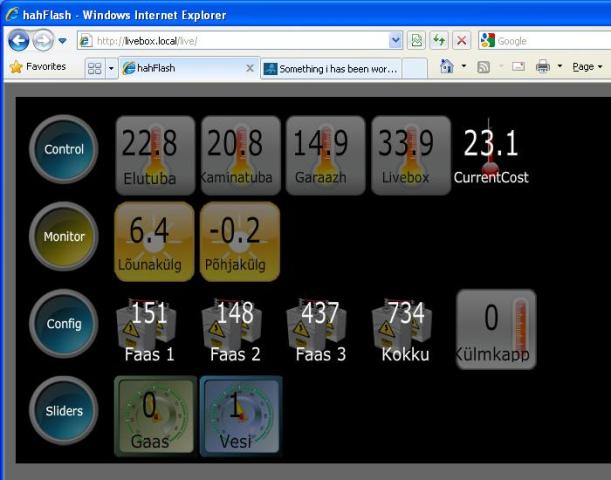
Task: Open the Vesi water gauge tile
Action: (x=240, y=416)
